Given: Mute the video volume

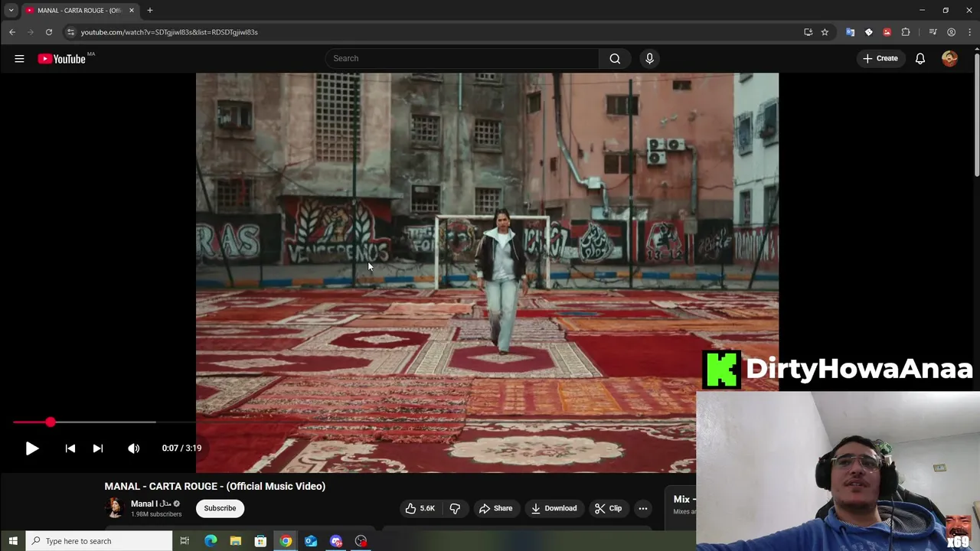Looking at the screenshot, I should 134,448.
